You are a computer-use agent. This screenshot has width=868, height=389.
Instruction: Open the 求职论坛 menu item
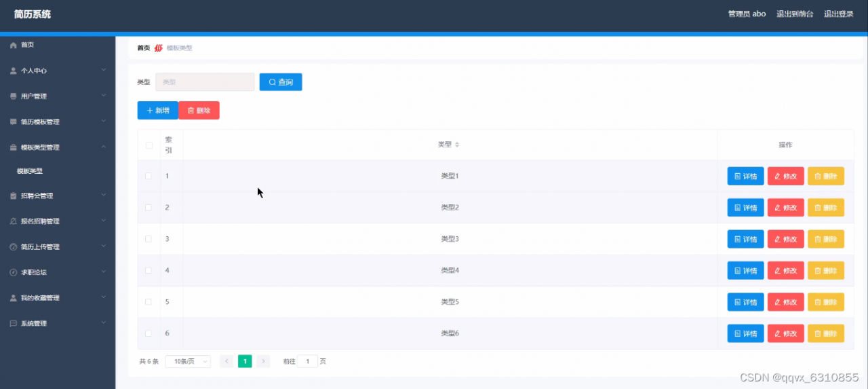click(58, 272)
